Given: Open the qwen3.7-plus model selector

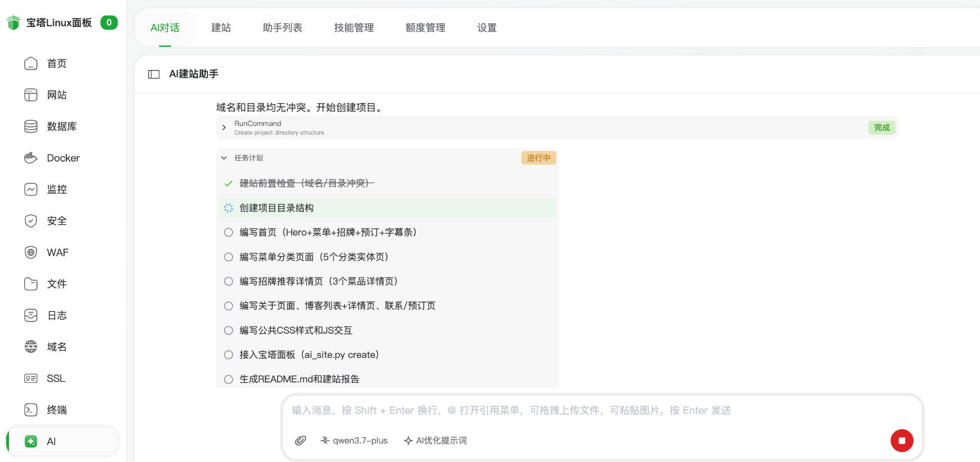Looking at the screenshot, I should [354, 440].
